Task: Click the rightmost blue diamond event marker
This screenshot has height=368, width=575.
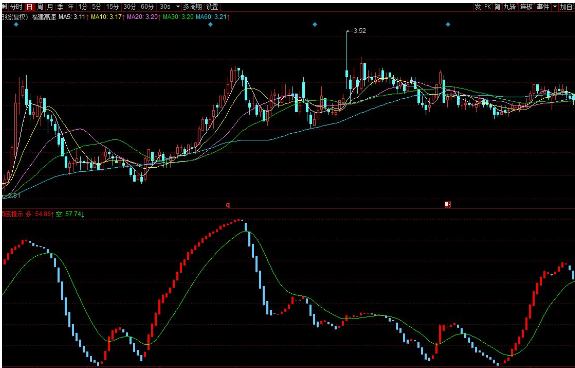Action: pos(448,25)
